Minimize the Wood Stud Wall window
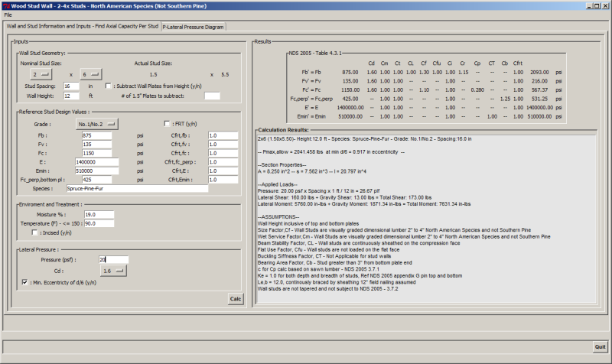612x364 pixels. (x=590, y=6)
